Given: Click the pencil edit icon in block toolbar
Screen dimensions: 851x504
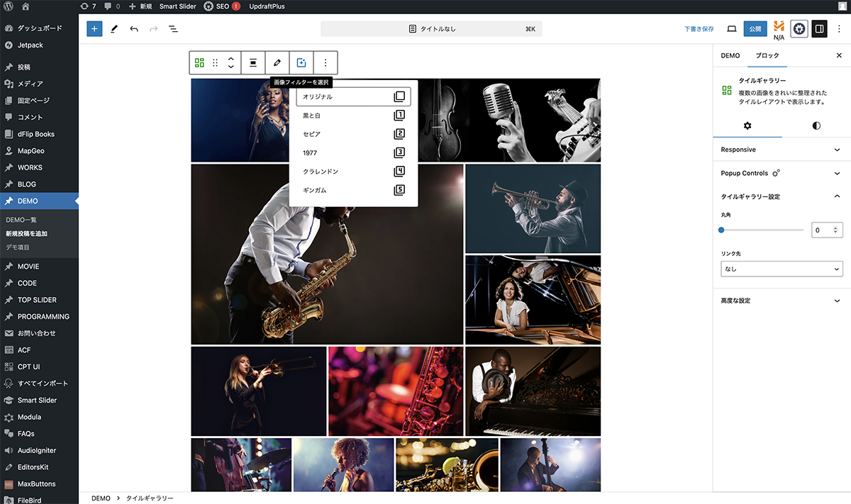Looking at the screenshot, I should tap(277, 63).
